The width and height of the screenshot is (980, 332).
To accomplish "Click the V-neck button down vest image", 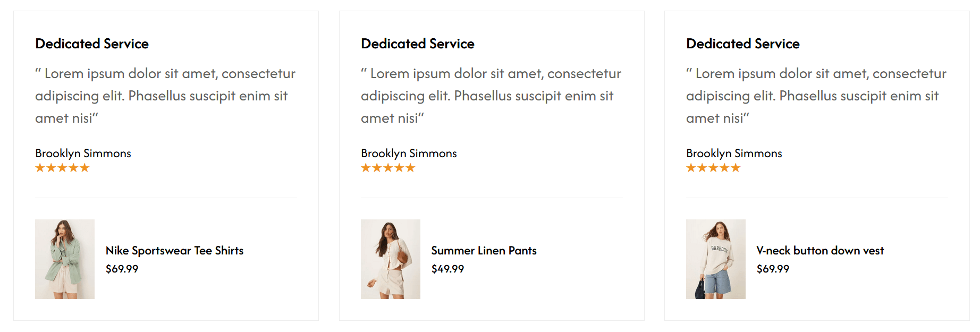I will click(x=715, y=259).
